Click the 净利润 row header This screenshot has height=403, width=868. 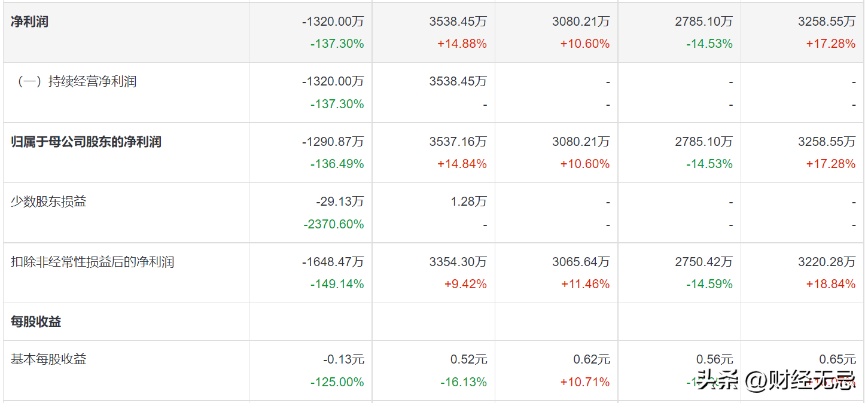tap(29, 22)
